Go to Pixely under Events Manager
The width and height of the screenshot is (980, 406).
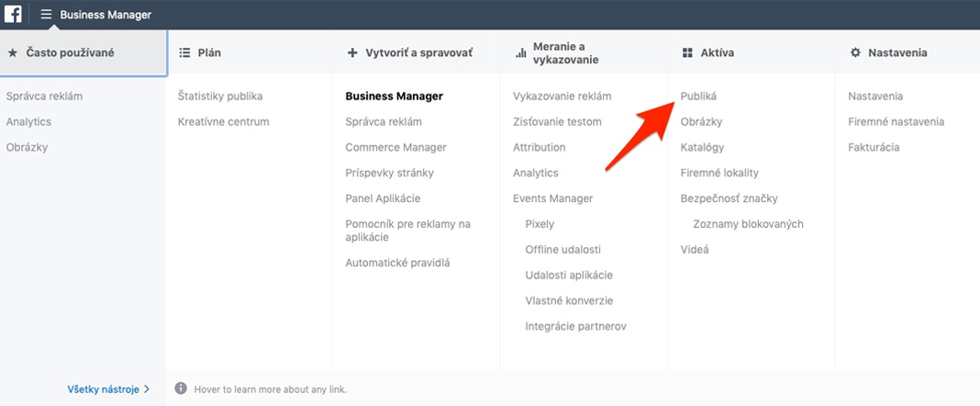tap(540, 224)
